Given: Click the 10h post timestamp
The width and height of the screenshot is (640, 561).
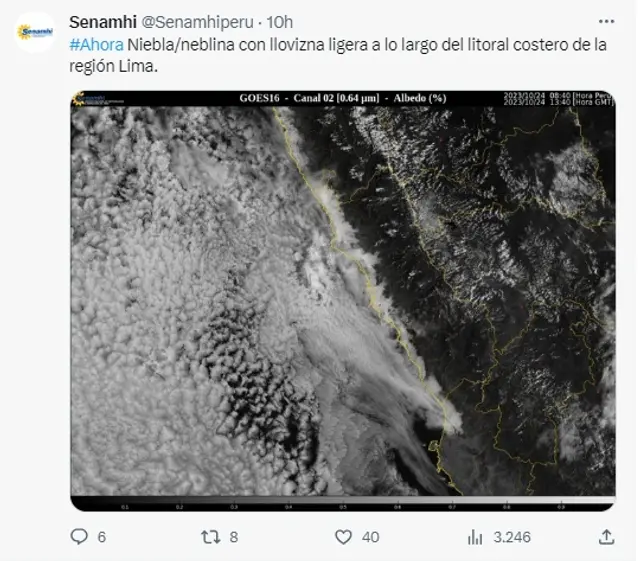Looking at the screenshot, I should click(x=280, y=22).
